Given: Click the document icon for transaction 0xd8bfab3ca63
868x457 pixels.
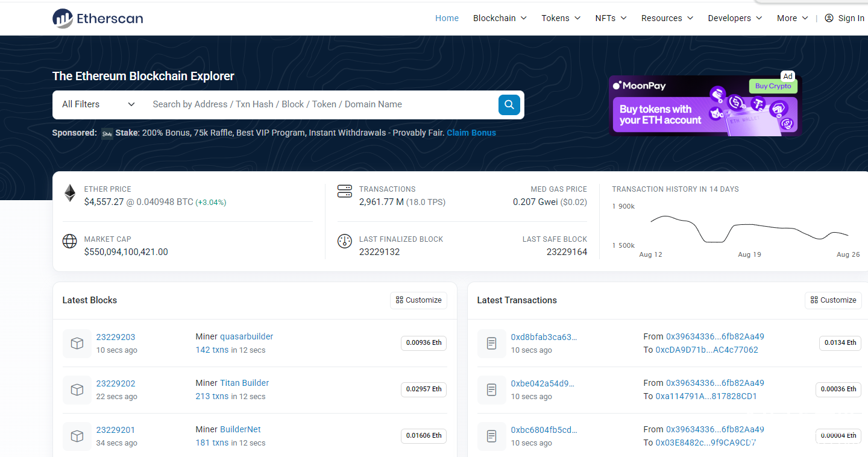Looking at the screenshot, I should [x=492, y=343].
